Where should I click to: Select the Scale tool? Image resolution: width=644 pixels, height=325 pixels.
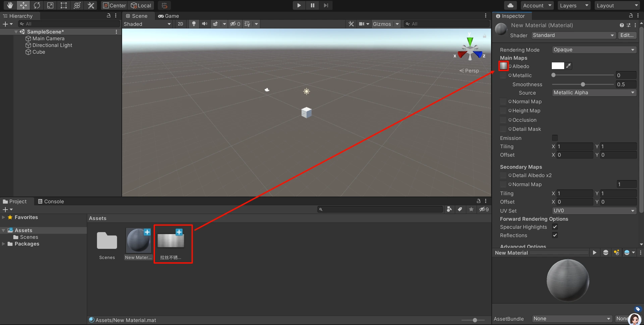click(x=50, y=5)
